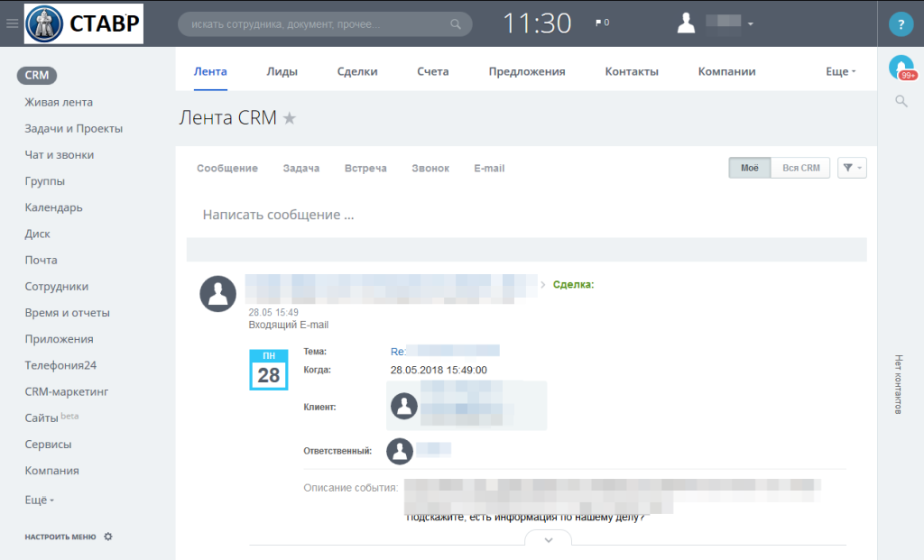The width and height of the screenshot is (924, 560).
Task: Select the E-mail post type
Action: tap(489, 168)
